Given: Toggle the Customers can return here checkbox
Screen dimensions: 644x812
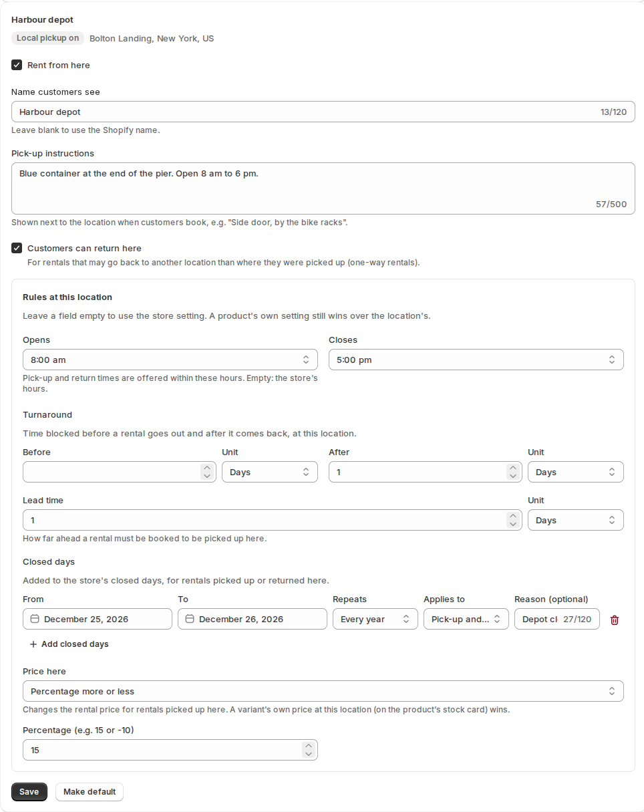Looking at the screenshot, I should (x=17, y=248).
